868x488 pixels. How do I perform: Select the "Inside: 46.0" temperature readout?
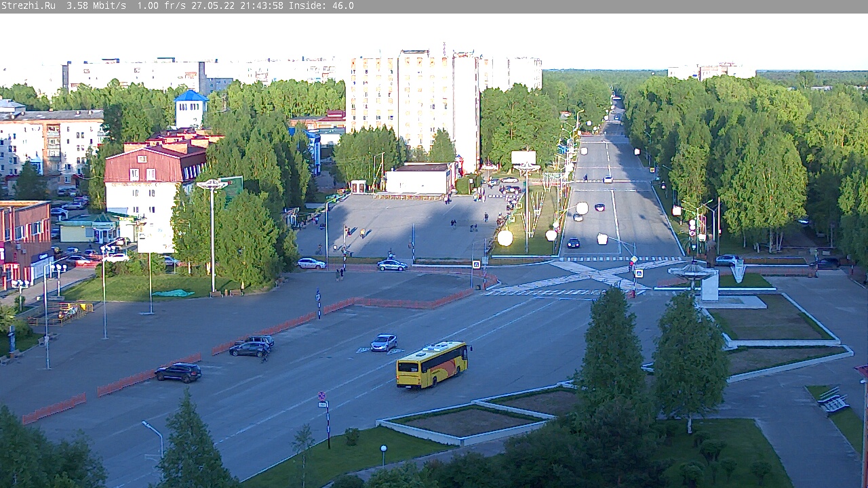pyautogui.click(x=321, y=6)
